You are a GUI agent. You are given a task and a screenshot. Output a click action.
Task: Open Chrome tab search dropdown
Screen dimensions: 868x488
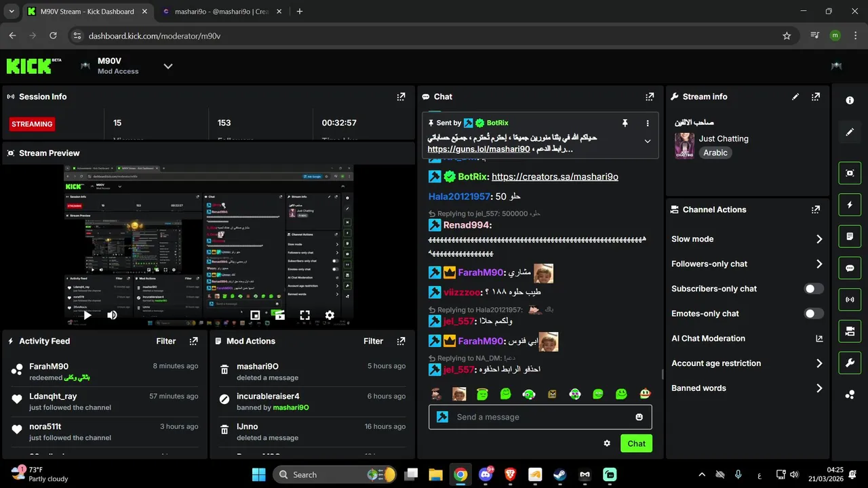12,12
